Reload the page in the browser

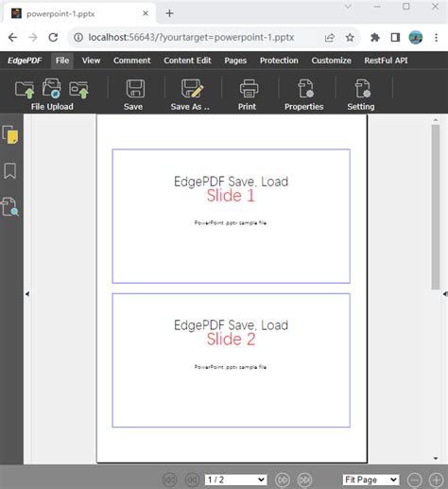pyautogui.click(x=53, y=38)
